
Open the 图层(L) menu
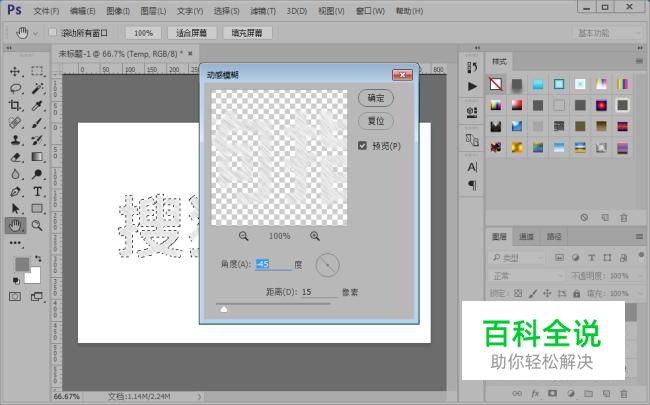153,11
